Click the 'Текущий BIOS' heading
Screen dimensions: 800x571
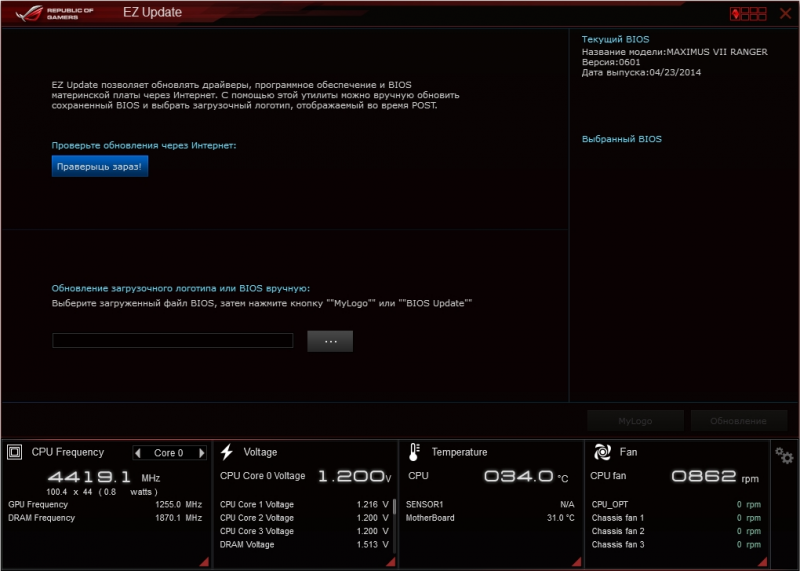(x=615, y=39)
